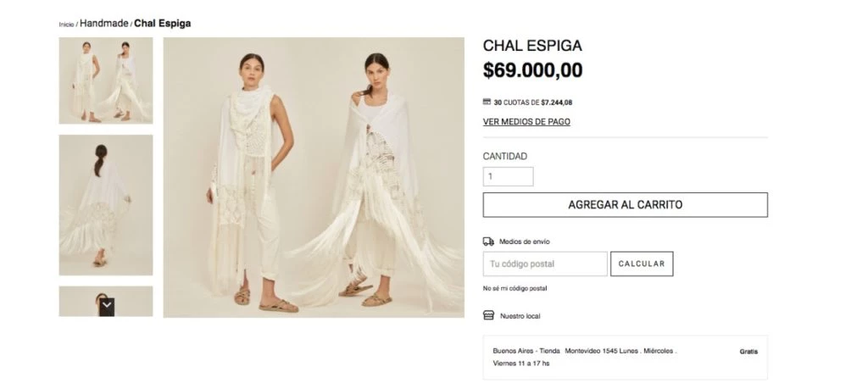Go to the Handmade breadcrumb category
This screenshot has width=868, height=383.
(104, 23)
